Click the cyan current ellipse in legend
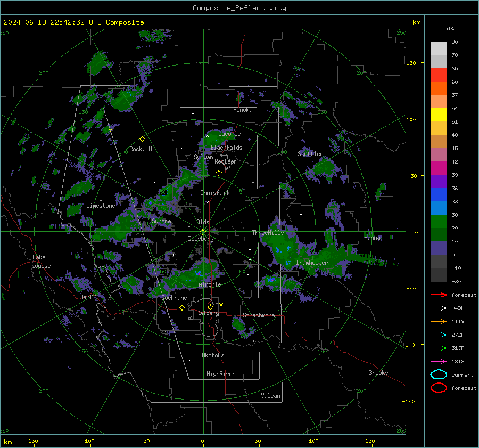The image size is (479, 448). [439, 374]
